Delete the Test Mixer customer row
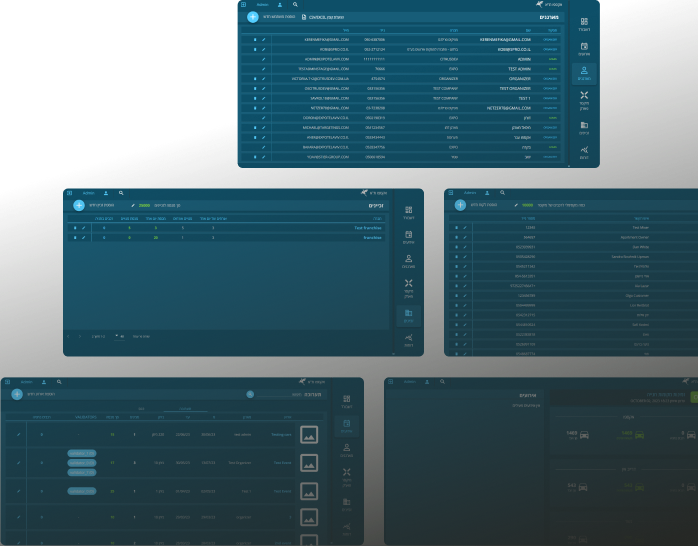 pyautogui.click(x=456, y=227)
